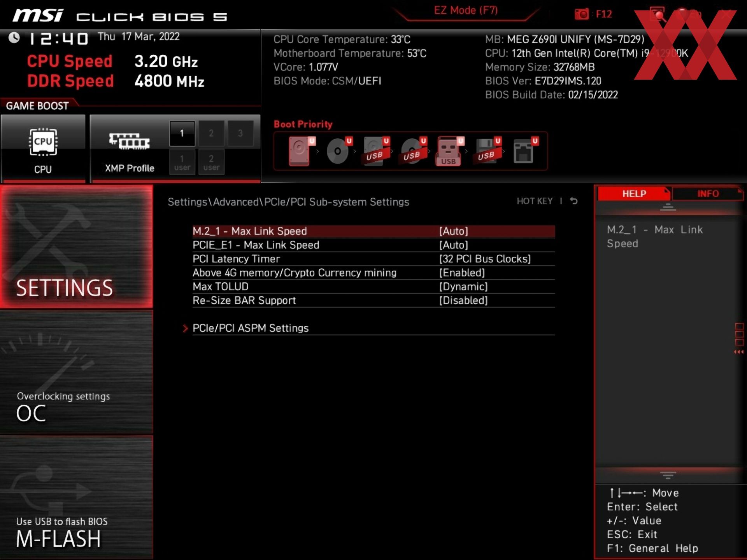Change Re-Size BAR Support Disabled value

(x=463, y=300)
